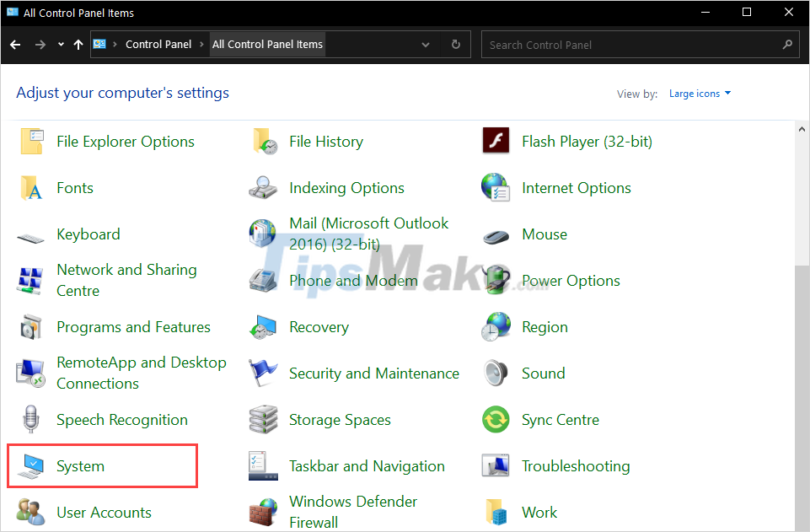
Task: Navigate to Control Panel via breadcrumb
Action: (158, 44)
